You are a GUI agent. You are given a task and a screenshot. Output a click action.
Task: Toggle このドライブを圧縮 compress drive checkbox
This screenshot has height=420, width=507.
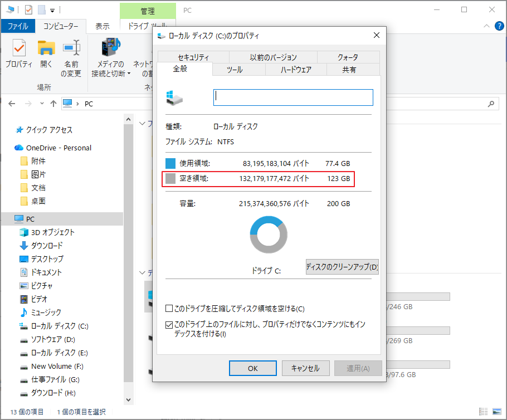click(169, 309)
